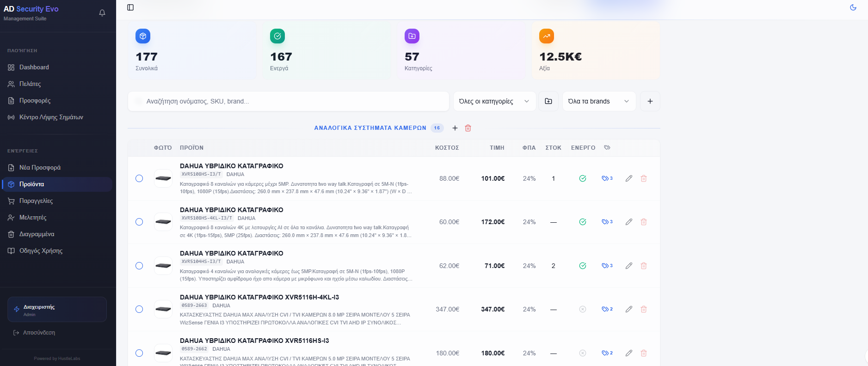Image resolution: width=868 pixels, height=366 pixels.
Task: Open Πελάτες in sidebar
Action: coord(57,84)
